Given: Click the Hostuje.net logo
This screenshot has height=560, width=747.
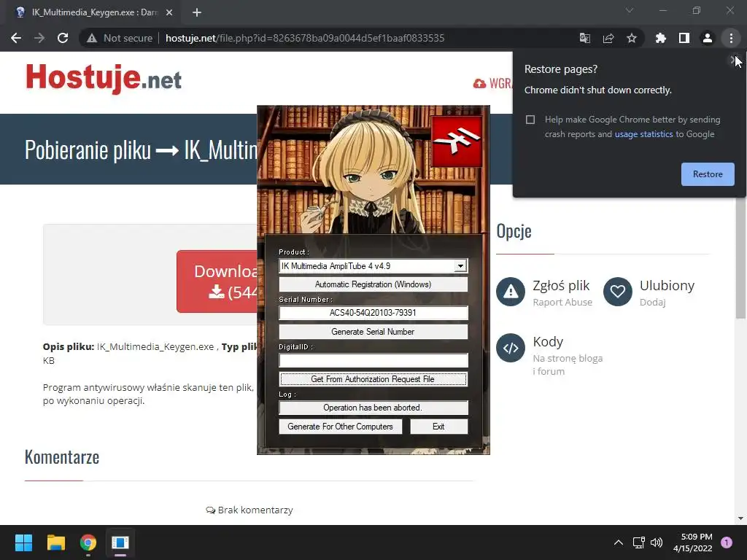Looking at the screenshot, I should [x=104, y=77].
